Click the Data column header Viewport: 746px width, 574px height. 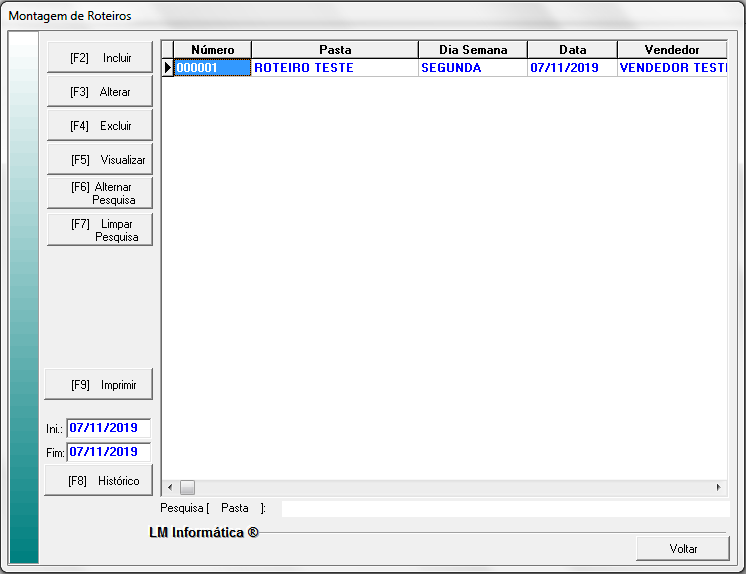tap(572, 50)
